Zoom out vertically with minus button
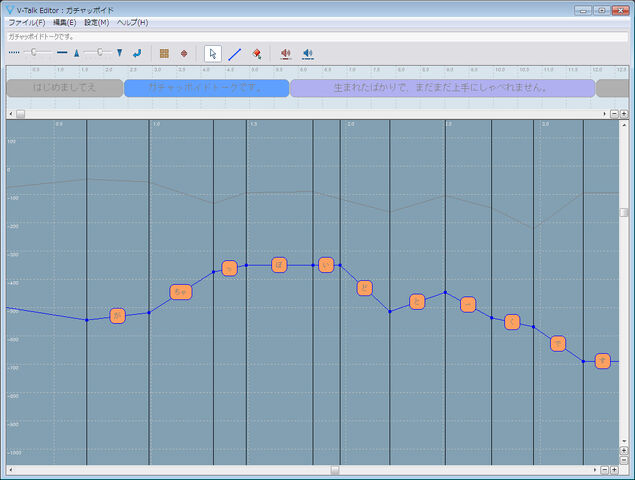The image size is (635, 480). tap(624, 461)
